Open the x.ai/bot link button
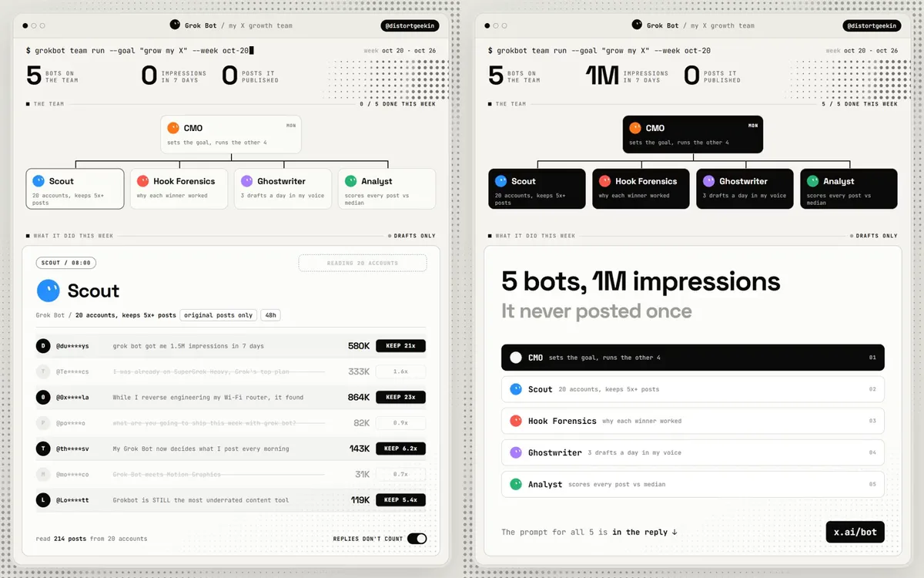Viewport: 924px width, 578px height. pyautogui.click(x=855, y=532)
